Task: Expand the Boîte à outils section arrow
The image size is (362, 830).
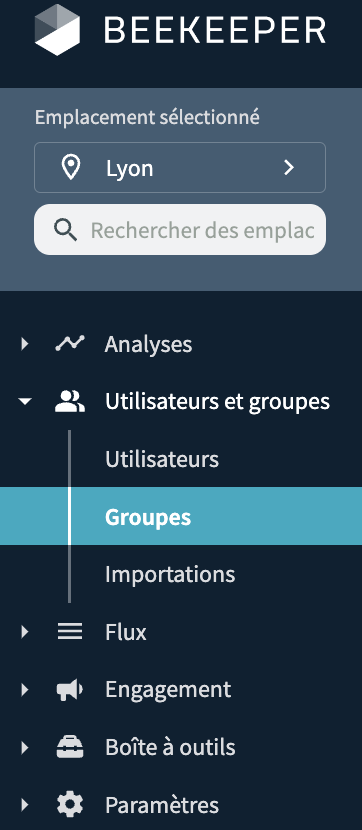Action: click(24, 747)
